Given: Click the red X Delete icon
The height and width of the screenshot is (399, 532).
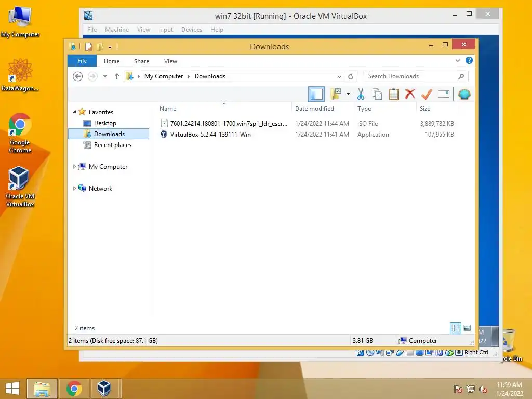Looking at the screenshot, I should (410, 94).
